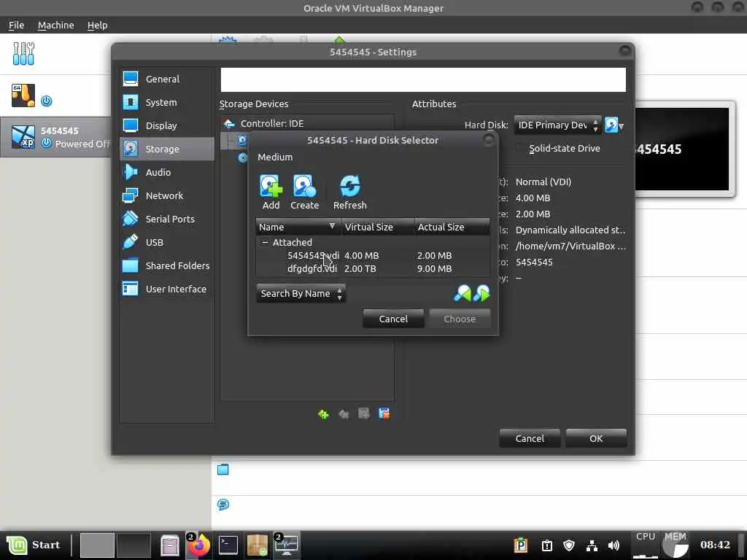Click the add attachment icon
Image resolution: width=747 pixels, height=560 pixels.
(x=363, y=414)
